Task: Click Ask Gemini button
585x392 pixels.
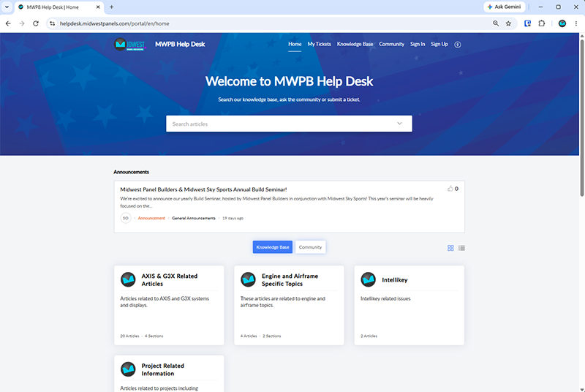Action: pos(505,7)
